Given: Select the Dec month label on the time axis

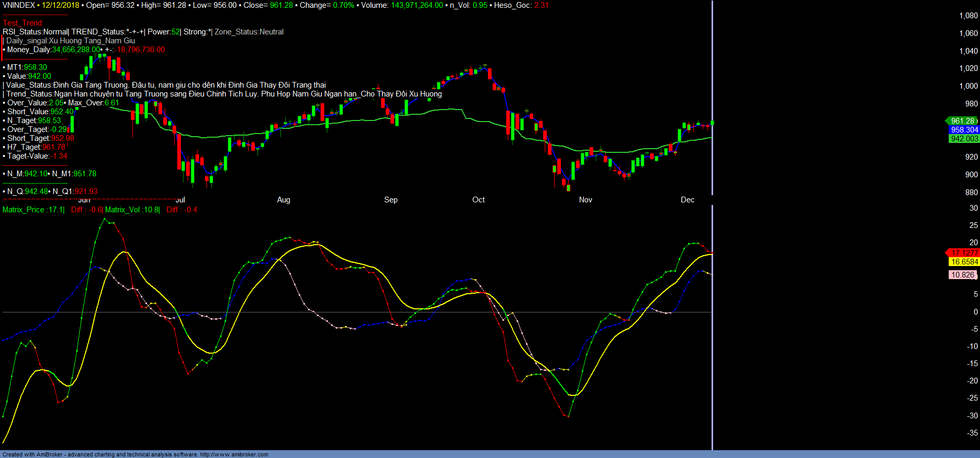Looking at the screenshot, I should 688,200.
